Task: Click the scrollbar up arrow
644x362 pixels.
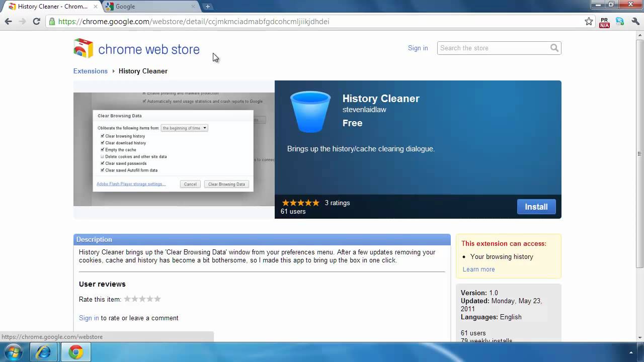Action: click(639, 35)
